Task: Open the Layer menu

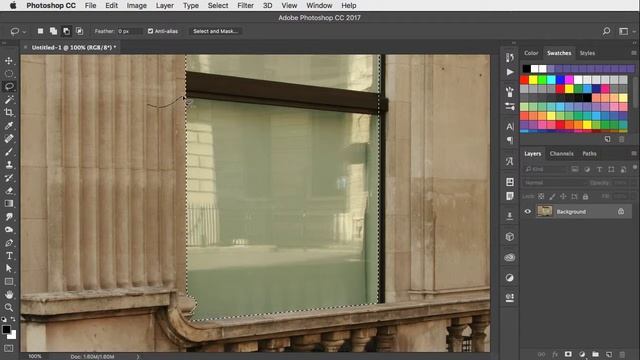Action: [x=164, y=6]
